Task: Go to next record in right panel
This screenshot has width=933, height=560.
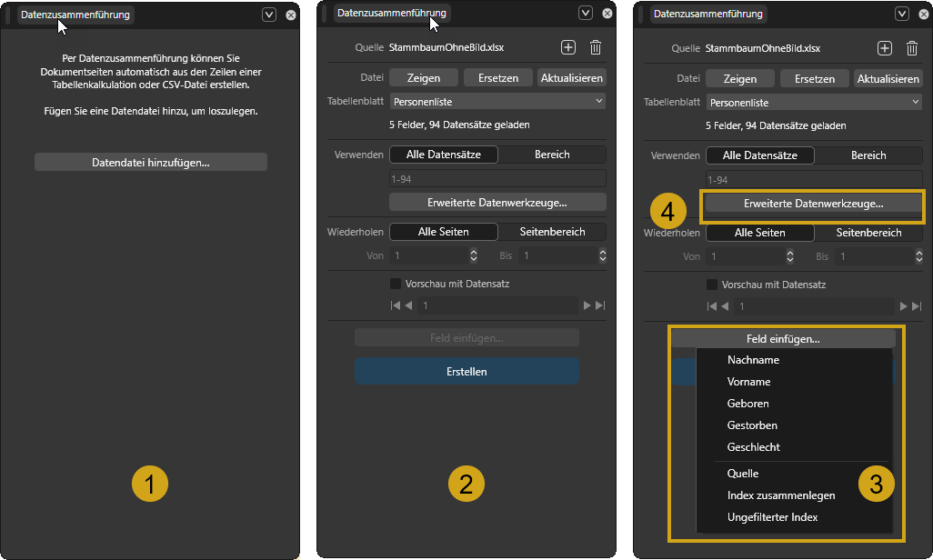Action: [904, 306]
